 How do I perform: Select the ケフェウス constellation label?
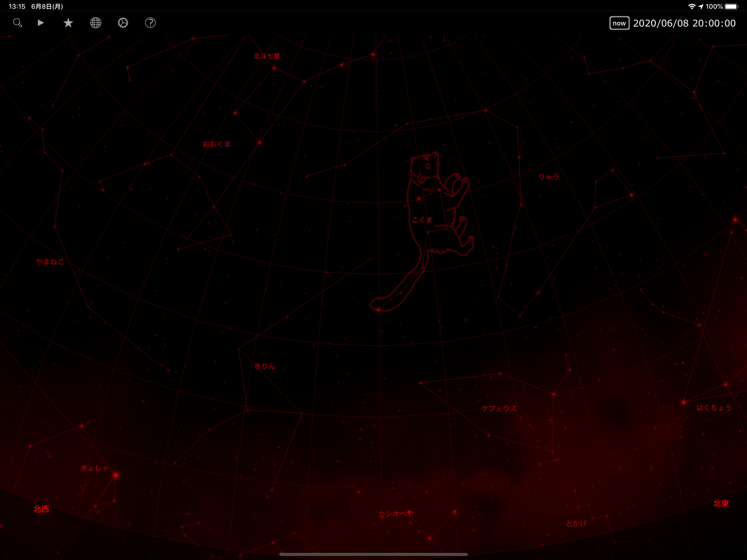point(499,408)
